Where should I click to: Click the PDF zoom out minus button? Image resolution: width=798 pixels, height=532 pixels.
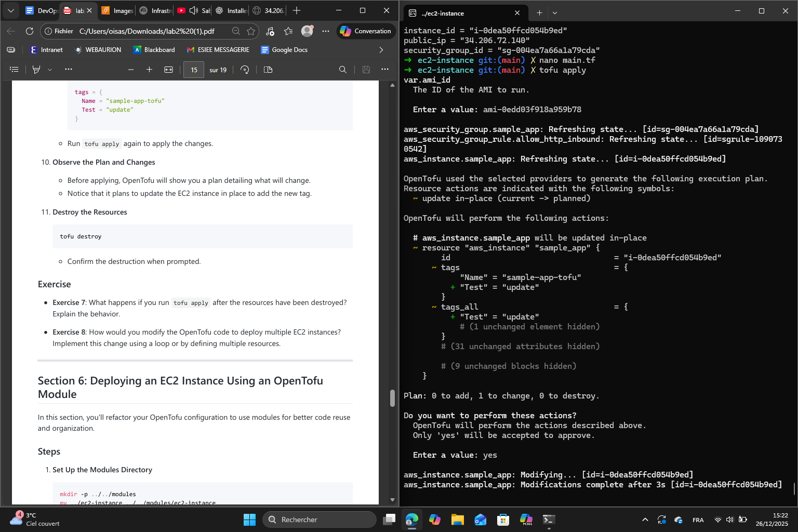pos(131,70)
